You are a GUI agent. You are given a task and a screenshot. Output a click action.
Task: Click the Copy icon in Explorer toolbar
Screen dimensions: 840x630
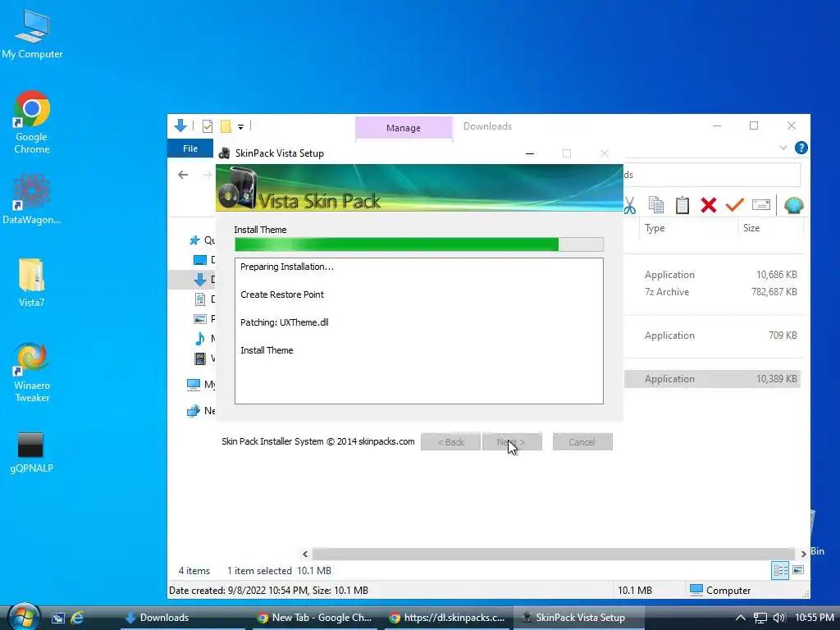[655, 205]
